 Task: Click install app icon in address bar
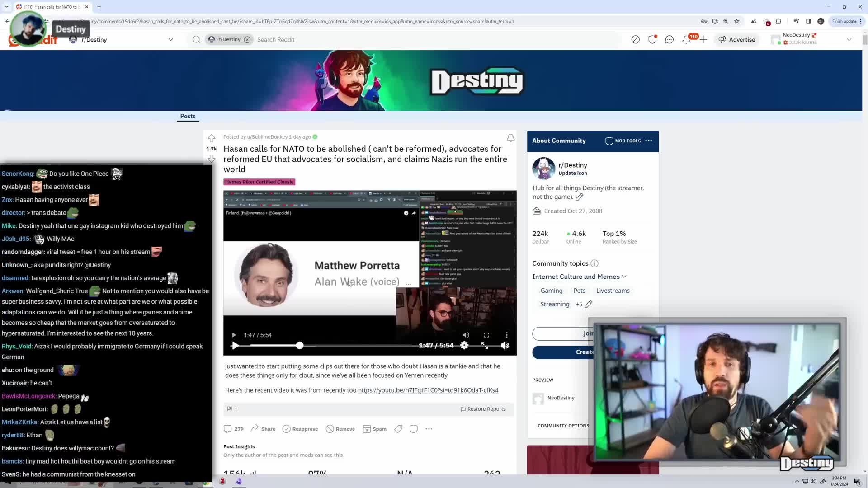(715, 21)
